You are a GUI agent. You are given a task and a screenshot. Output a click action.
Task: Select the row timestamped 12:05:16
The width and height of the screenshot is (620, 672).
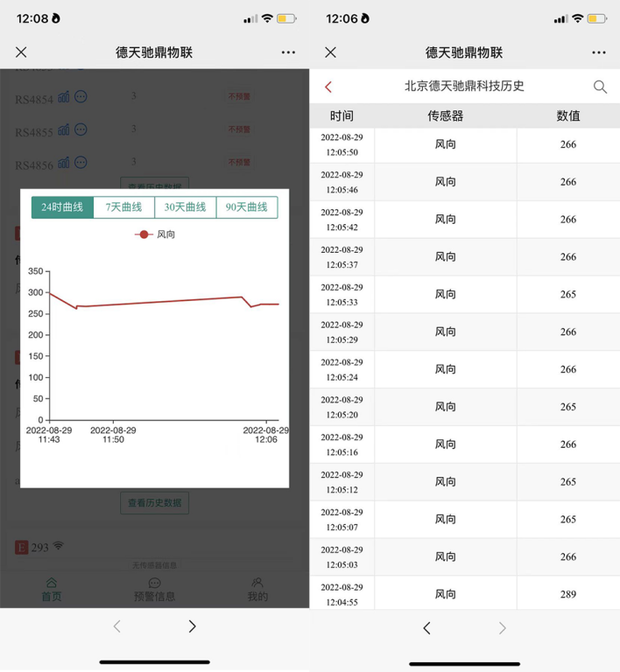pos(465,444)
